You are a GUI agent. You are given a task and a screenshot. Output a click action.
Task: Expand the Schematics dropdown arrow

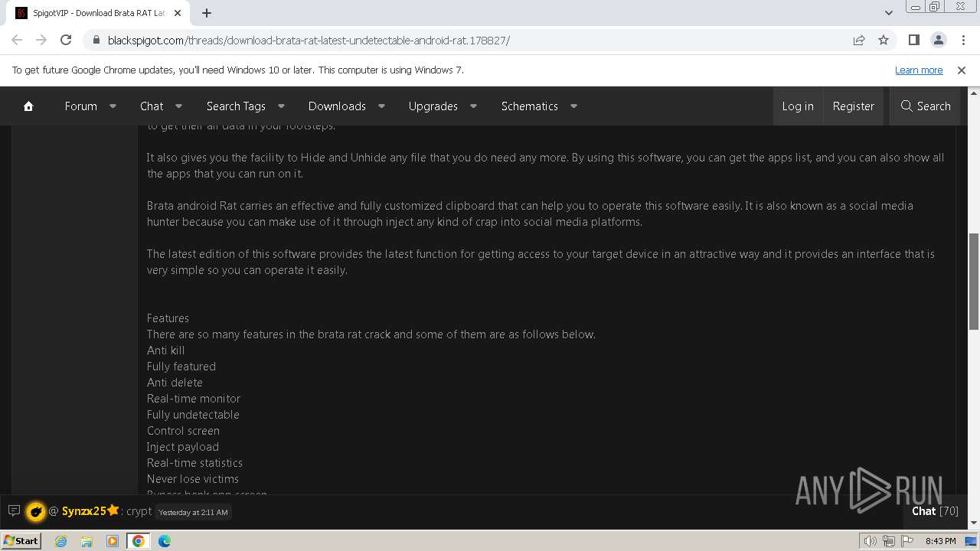point(573,106)
